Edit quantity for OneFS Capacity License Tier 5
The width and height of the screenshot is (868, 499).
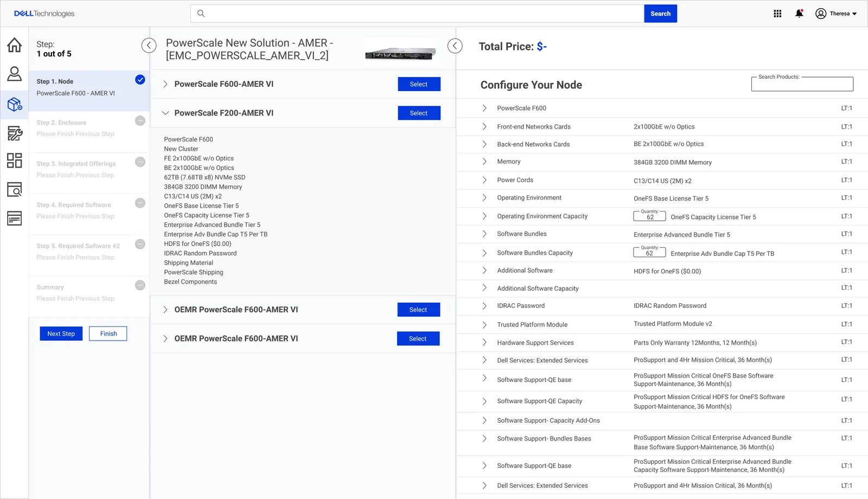click(x=649, y=216)
